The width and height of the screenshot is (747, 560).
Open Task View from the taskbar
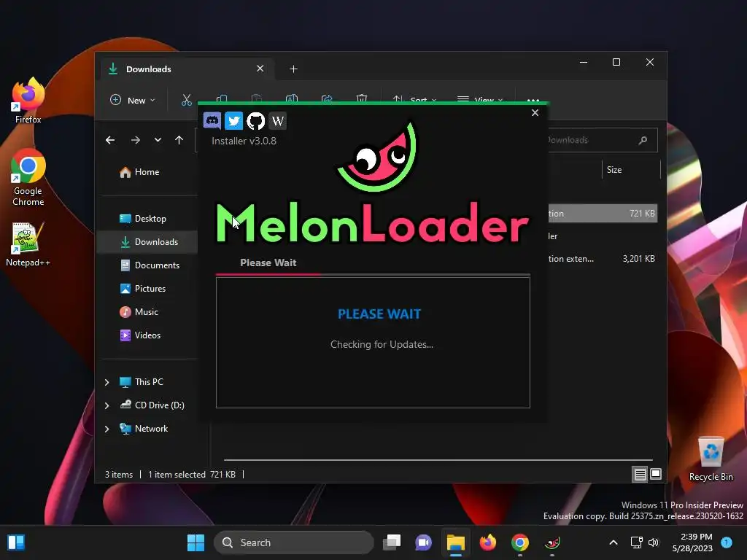pyautogui.click(x=392, y=542)
